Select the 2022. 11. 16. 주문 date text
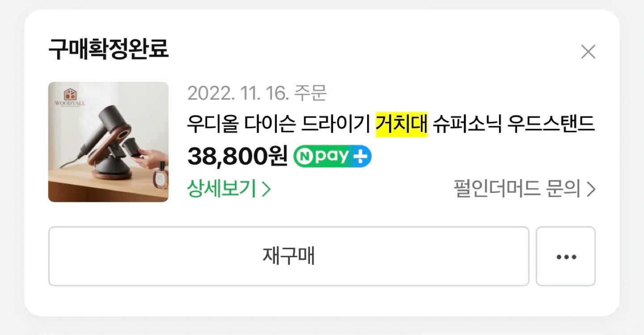644x335 pixels. tap(257, 93)
